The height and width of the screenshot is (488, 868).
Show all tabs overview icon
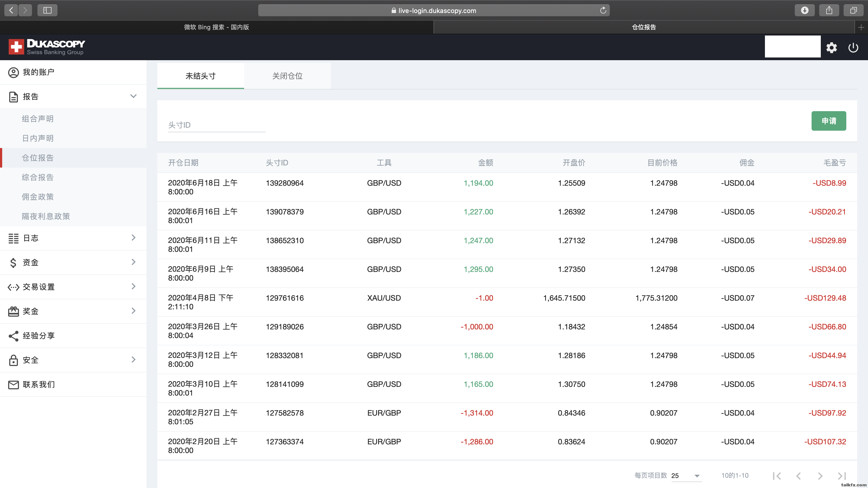click(854, 10)
